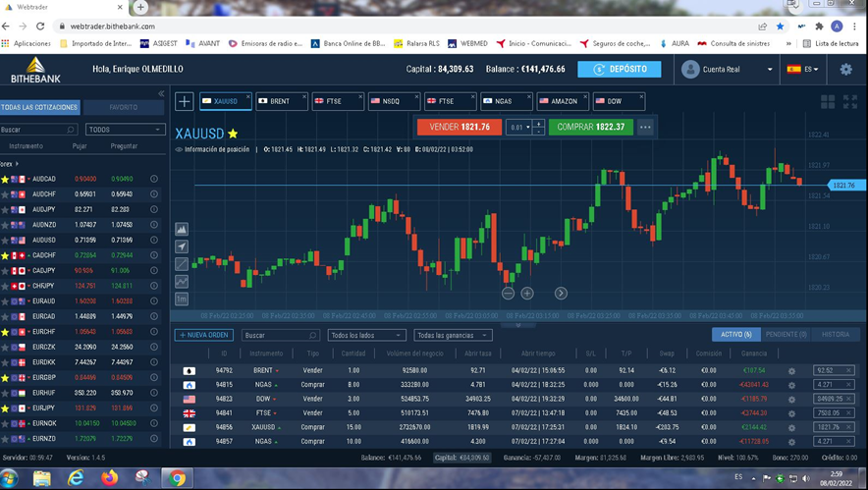Expand chart to fullscreen

849,101
